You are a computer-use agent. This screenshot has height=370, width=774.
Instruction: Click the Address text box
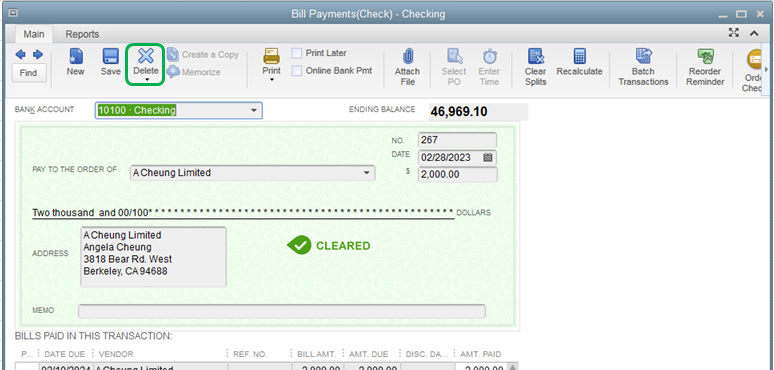click(154, 257)
